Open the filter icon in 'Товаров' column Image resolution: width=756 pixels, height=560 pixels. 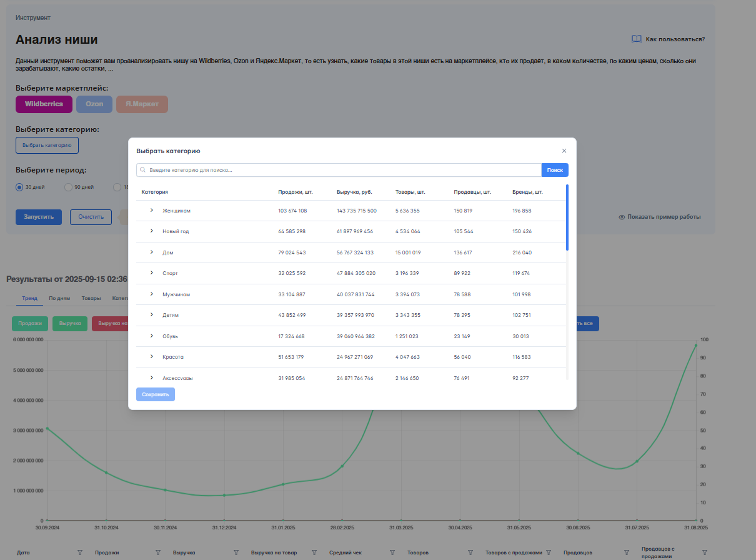pyautogui.click(x=470, y=552)
